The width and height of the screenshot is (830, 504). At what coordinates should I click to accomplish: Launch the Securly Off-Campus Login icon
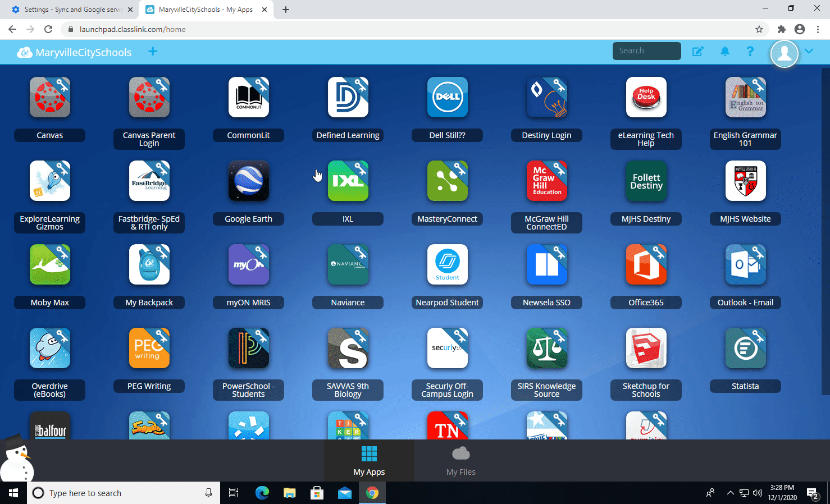coord(448,348)
